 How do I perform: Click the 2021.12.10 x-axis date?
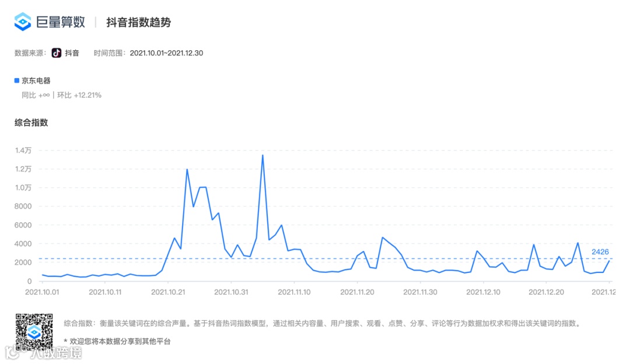484,292
